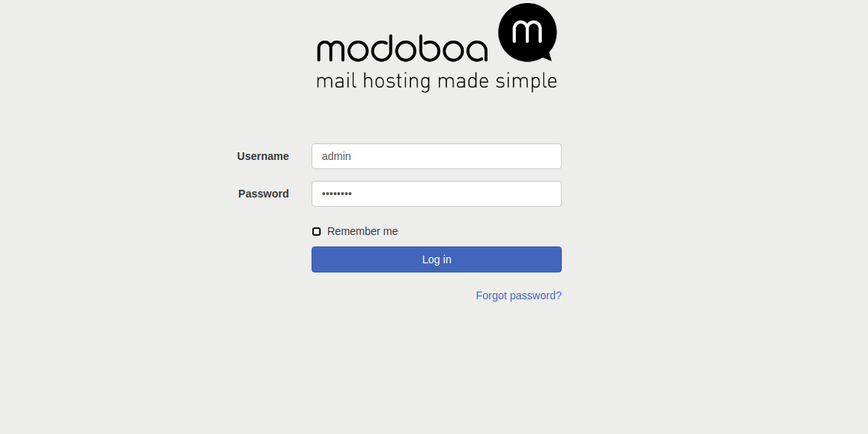Viewport: 868px width, 434px height.
Task: Submit the login form with Log in
Action: pos(436,259)
